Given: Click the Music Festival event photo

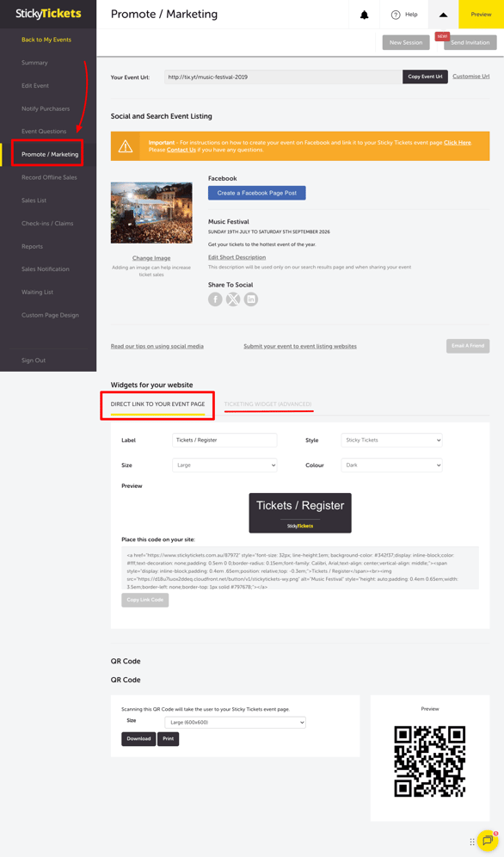Looking at the screenshot, I should (151, 213).
